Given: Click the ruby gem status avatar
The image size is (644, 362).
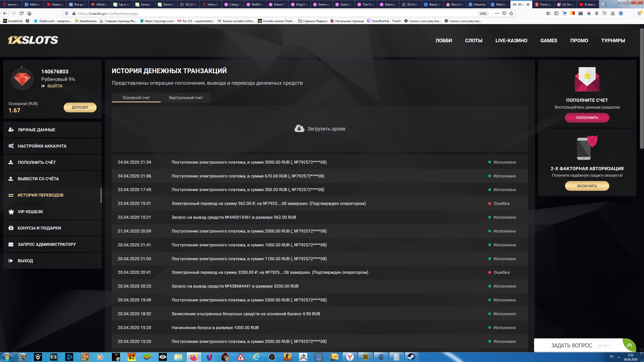Looking at the screenshot, I should tap(22, 79).
